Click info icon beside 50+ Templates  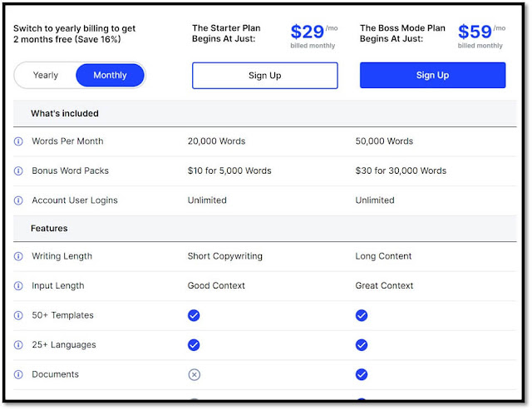(18, 315)
